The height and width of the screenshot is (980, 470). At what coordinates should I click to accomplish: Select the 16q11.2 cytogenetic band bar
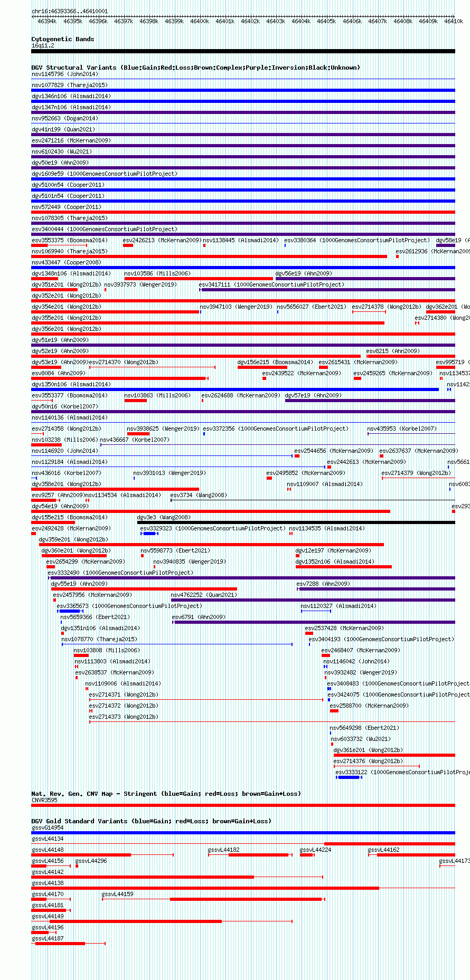coord(243,51)
